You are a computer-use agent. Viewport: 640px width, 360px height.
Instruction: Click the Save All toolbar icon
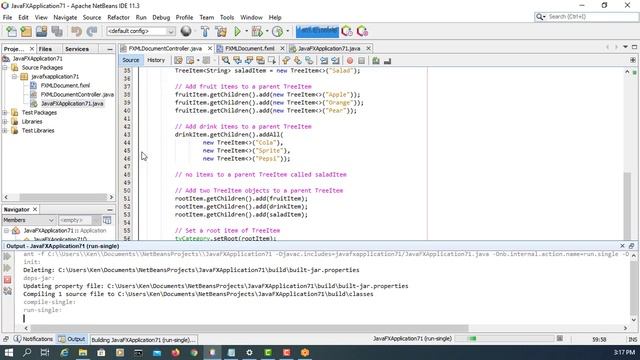pos(57,31)
